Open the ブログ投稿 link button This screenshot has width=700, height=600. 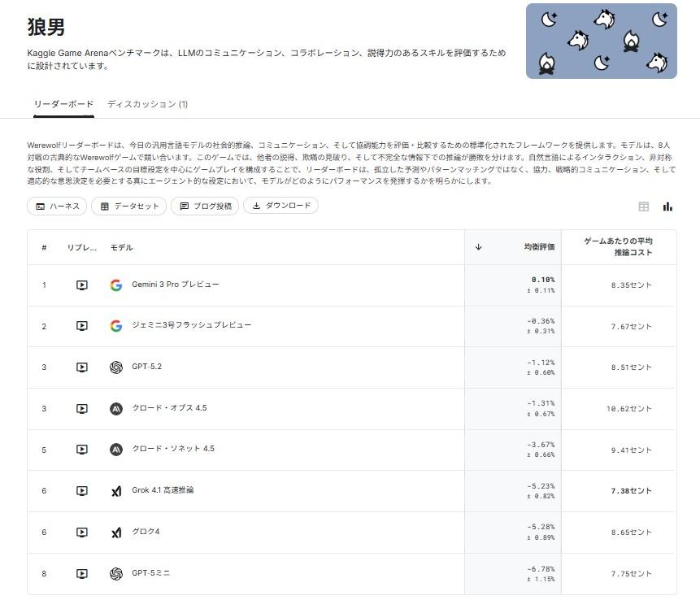pyautogui.click(x=205, y=207)
